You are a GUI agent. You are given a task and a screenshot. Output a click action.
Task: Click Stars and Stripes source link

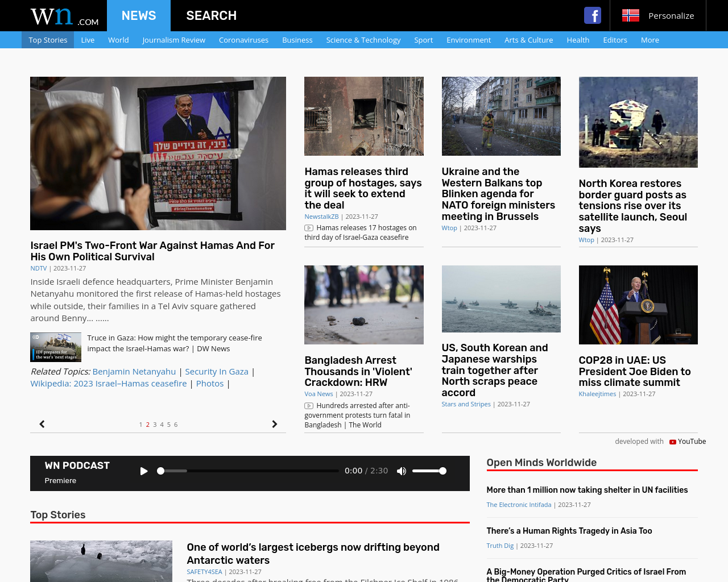pos(466,404)
